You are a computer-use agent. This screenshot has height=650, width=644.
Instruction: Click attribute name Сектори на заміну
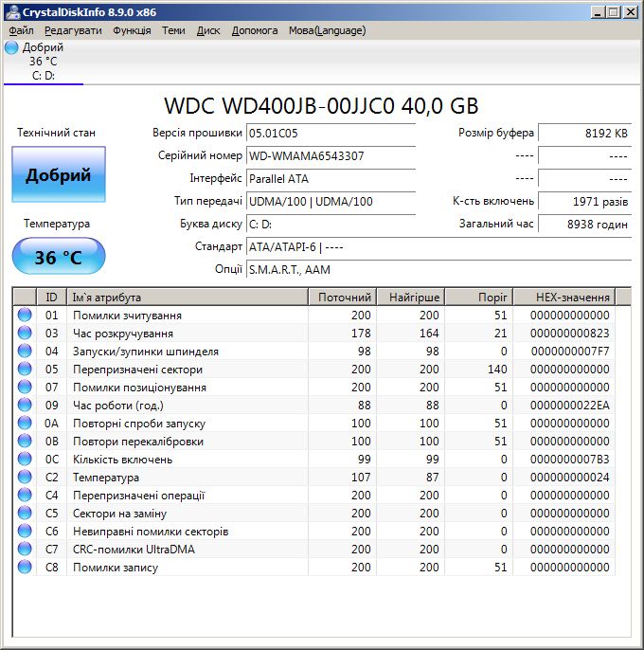[x=119, y=514]
